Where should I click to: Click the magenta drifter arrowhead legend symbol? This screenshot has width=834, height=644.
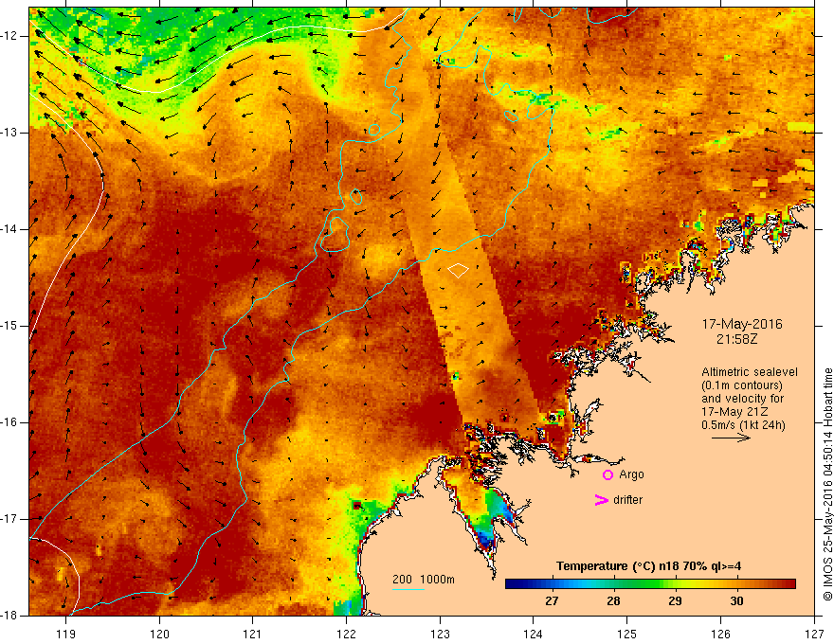point(601,500)
